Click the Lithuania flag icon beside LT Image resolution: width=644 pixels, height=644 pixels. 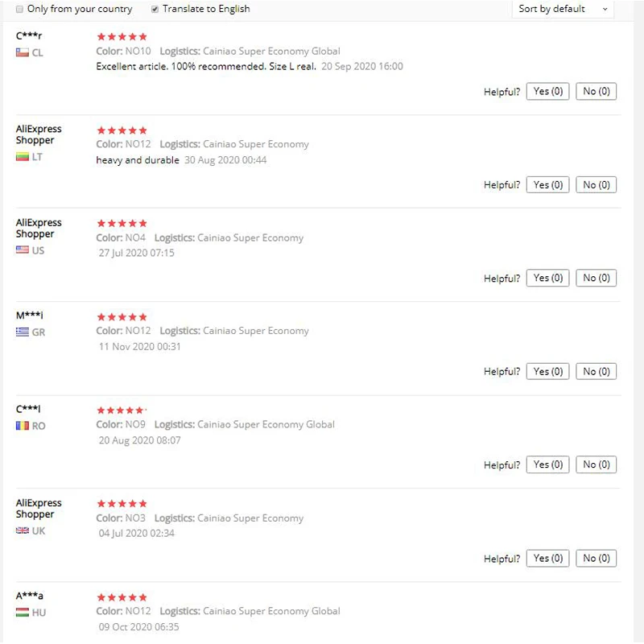(x=23, y=157)
